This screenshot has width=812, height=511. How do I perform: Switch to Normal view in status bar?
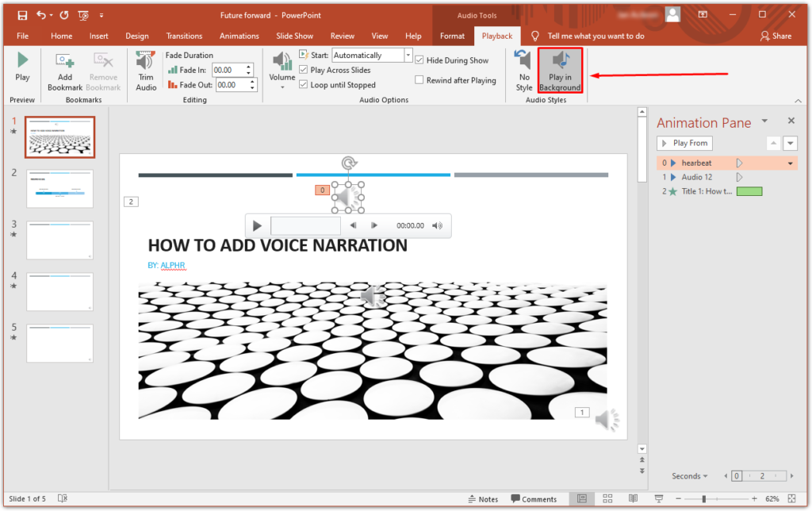(x=582, y=498)
